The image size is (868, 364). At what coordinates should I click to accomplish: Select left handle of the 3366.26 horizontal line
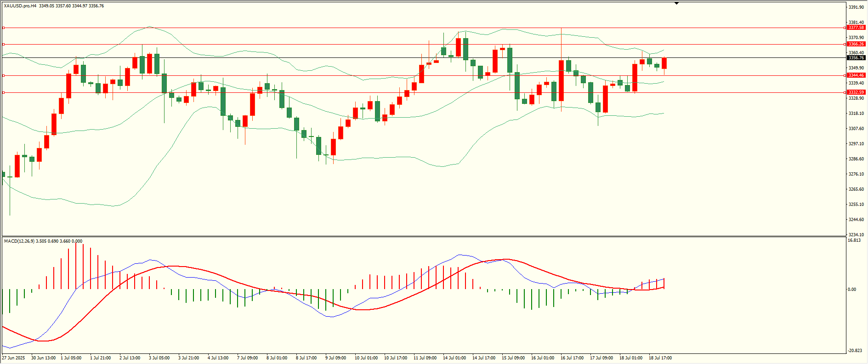pyautogui.click(x=3, y=45)
